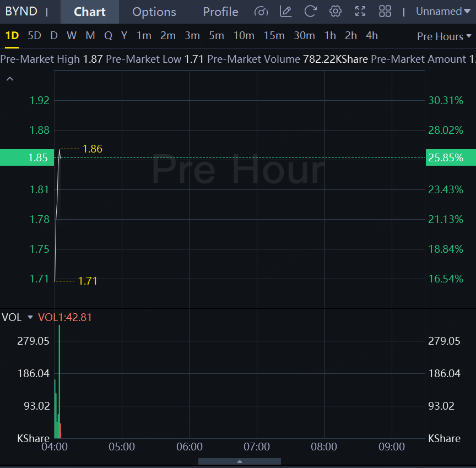Switch to the Profile tab
The height and width of the screenshot is (468, 476).
coord(220,12)
